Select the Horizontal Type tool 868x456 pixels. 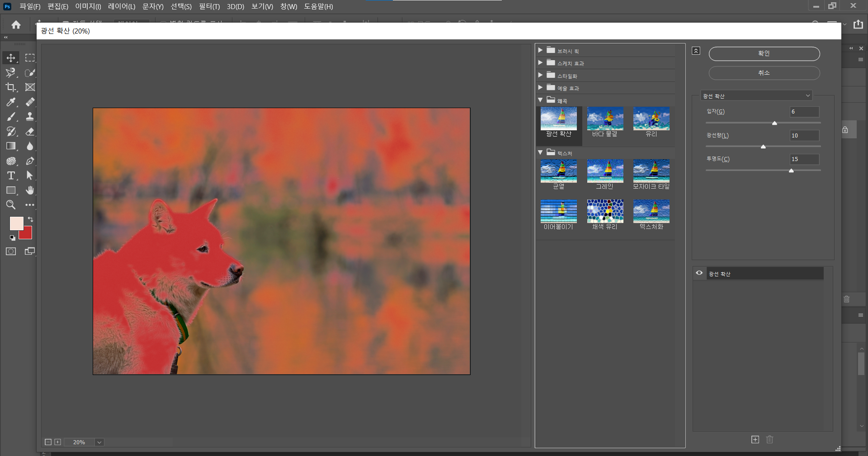pos(11,176)
